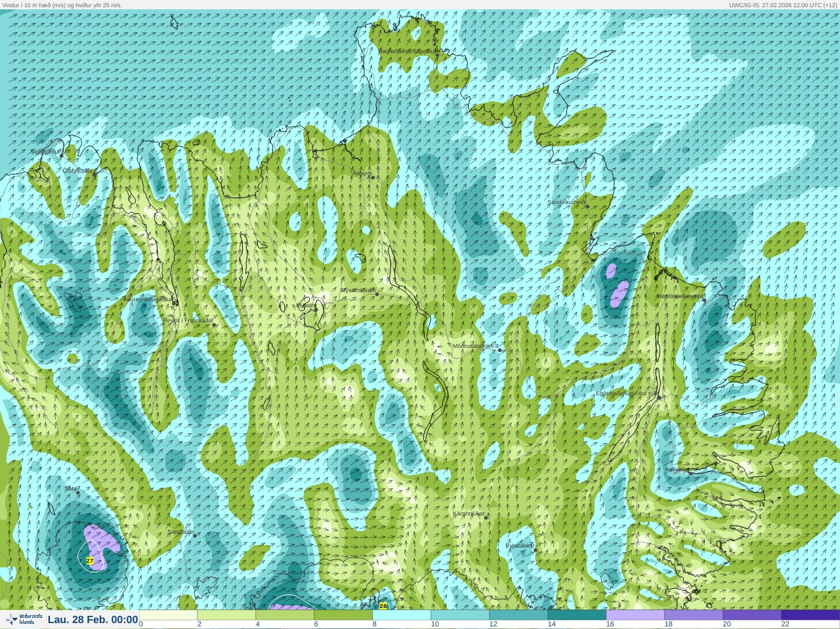Pick the 0–2 m/s palest legend swatch

click(168, 615)
